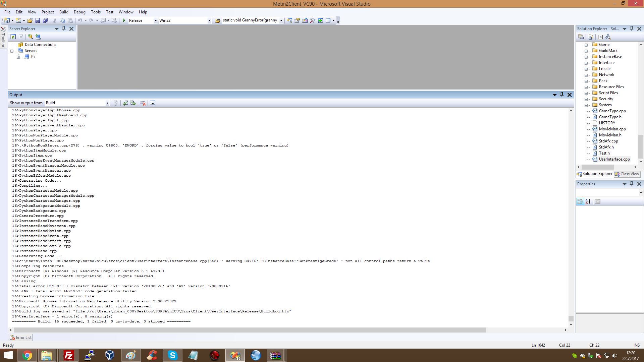Open Skype from the taskbar
This screenshot has width=644, height=362.
173,355
